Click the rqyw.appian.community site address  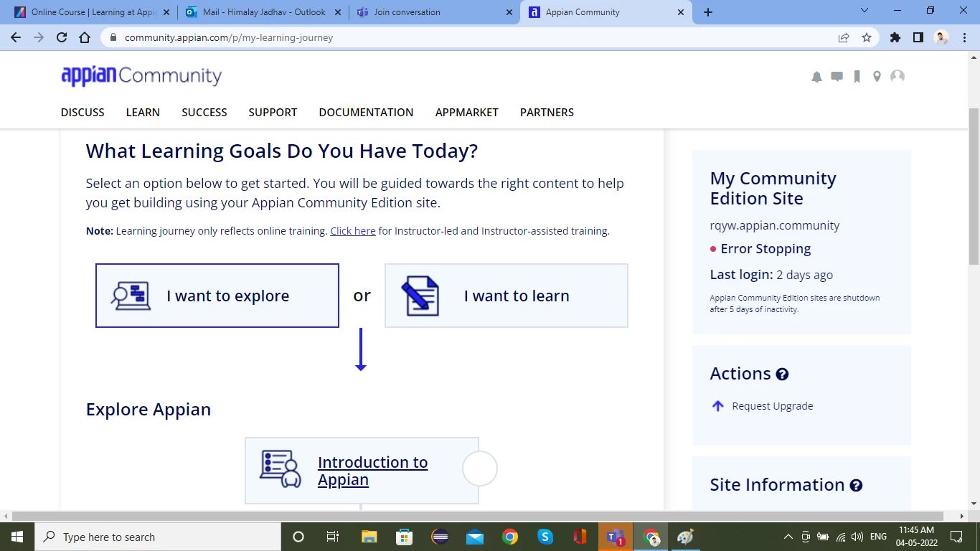[x=775, y=225]
